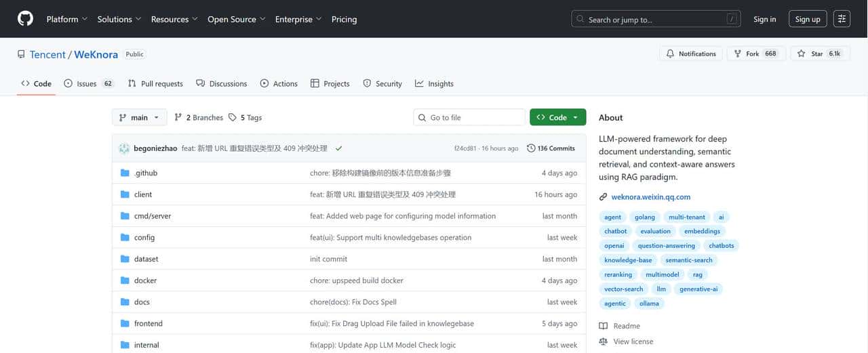Click the View license link
The width and height of the screenshot is (868, 353).
(x=633, y=341)
